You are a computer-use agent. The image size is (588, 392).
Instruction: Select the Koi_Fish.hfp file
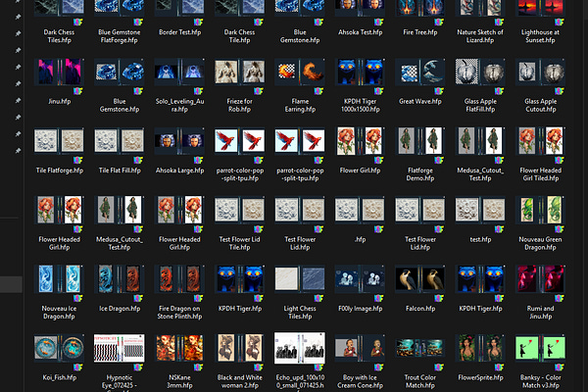click(59, 358)
